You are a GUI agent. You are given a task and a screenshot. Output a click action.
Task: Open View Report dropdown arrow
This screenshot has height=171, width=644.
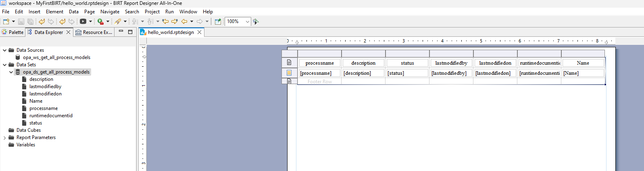pos(90,21)
